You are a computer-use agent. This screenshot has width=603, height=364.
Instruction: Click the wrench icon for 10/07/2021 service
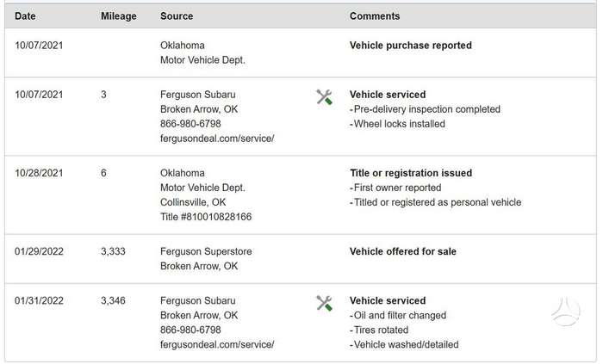(324, 97)
